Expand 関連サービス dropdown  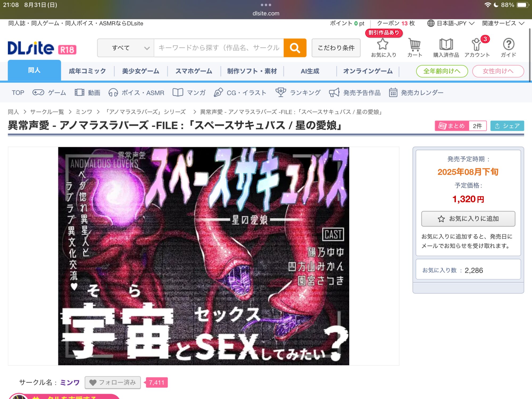pos(503,23)
